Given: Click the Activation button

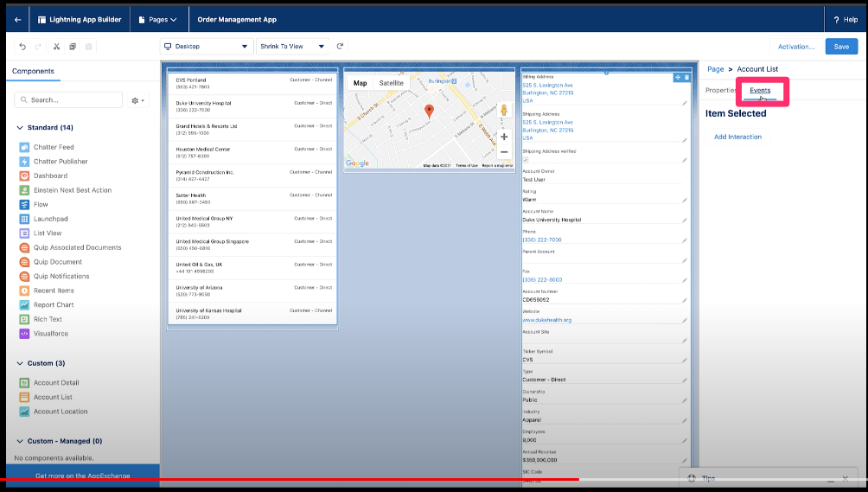Looking at the screenshot, I should coord(796,47).
